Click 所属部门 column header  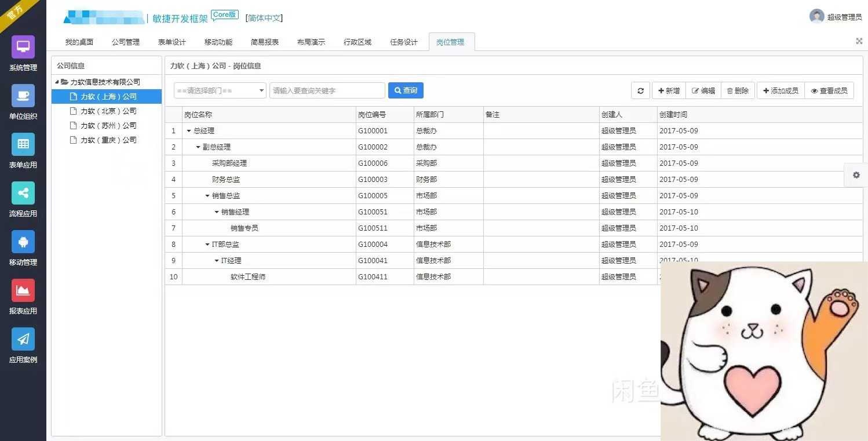(x=448, y=115)
